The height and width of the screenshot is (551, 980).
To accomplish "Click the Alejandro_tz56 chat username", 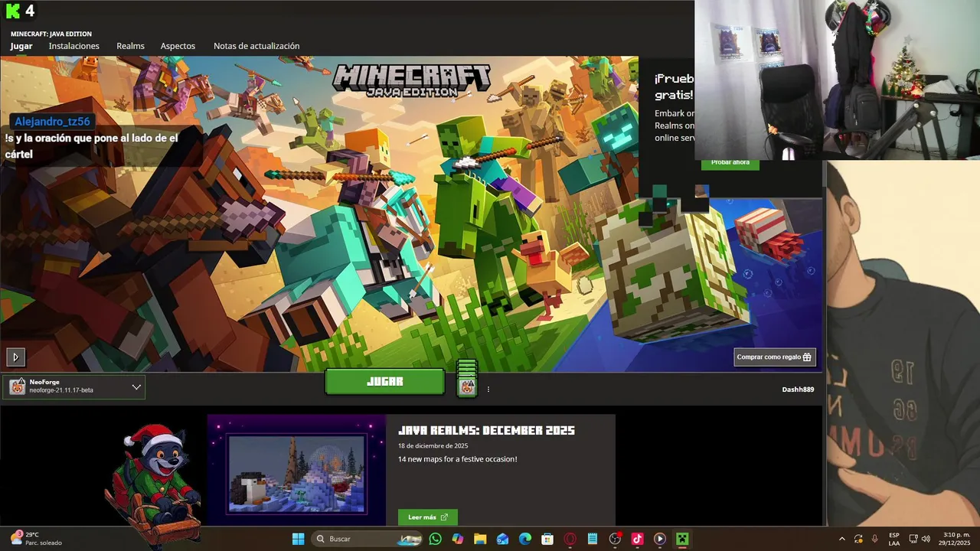I will [x=52, y=121].
